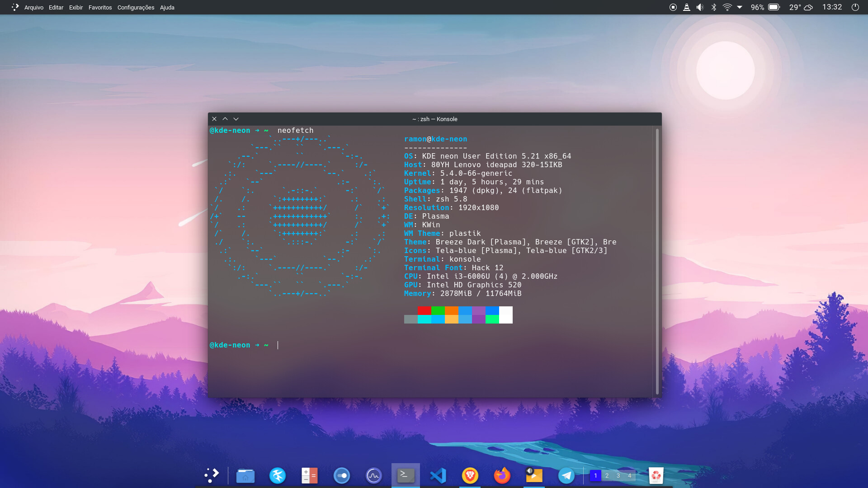The height and width of the screenshot is (488, 868).
Task: Click the 'Shell: zsh 5.8' line
Action: pos(435,199)
